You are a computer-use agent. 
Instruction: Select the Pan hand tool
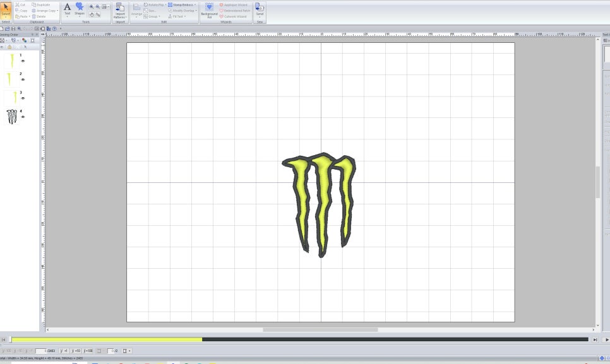(x=92, y=15)
